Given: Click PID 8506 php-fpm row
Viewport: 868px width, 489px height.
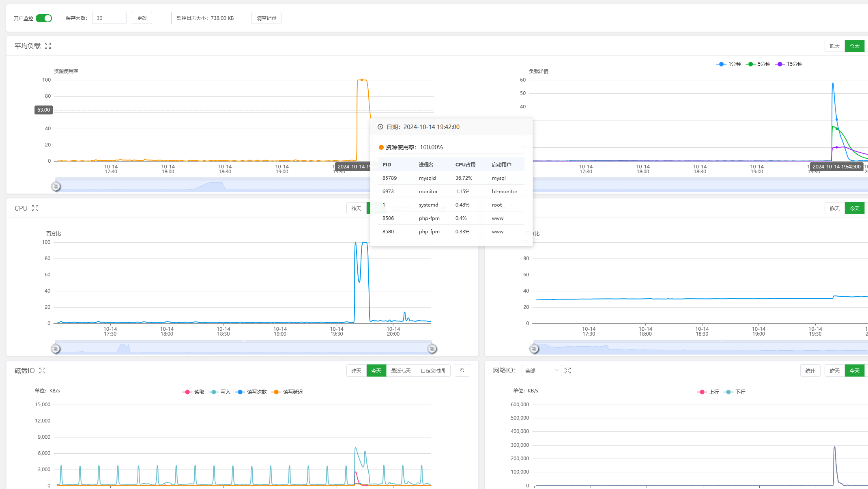Looking at the screenshot, I should [451, 218].
